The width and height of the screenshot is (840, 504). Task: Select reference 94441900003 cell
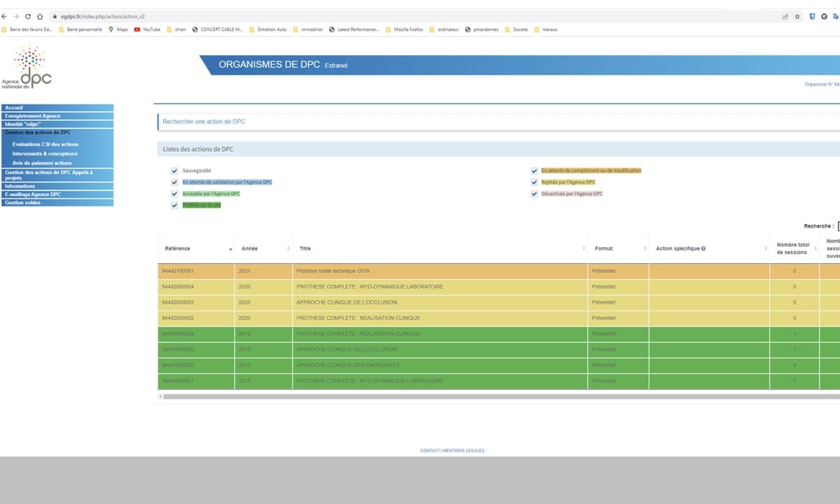(196, 349)
